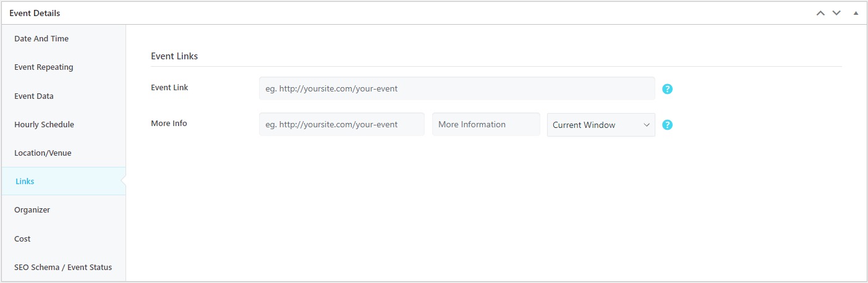Screen dimensions: 868x283
Task: Open the Date And Time tab
Action: [64, 39]
